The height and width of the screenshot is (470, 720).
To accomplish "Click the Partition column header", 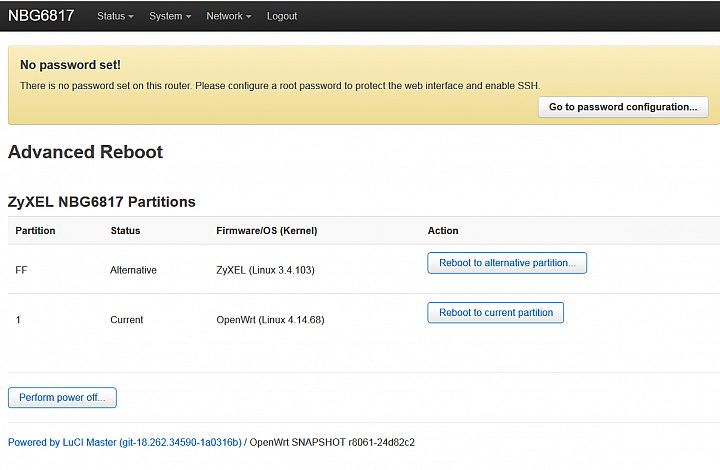I will click(x=35, y=230).
